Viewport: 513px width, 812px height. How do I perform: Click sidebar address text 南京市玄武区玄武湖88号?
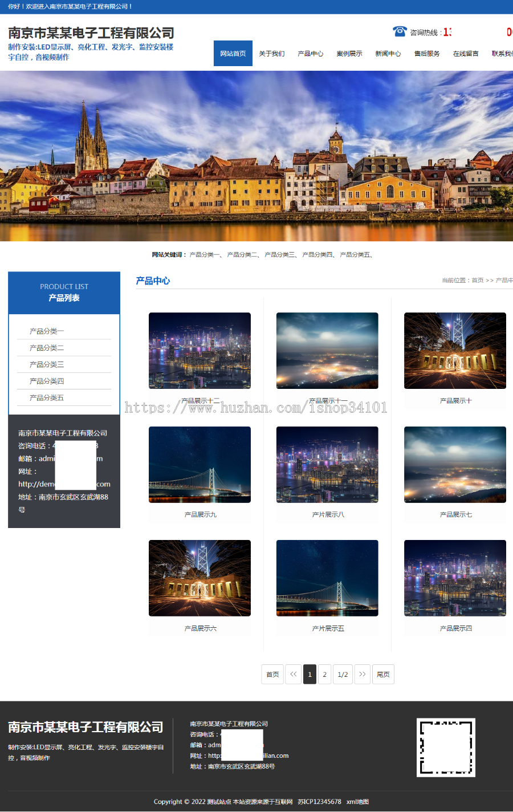63,504
